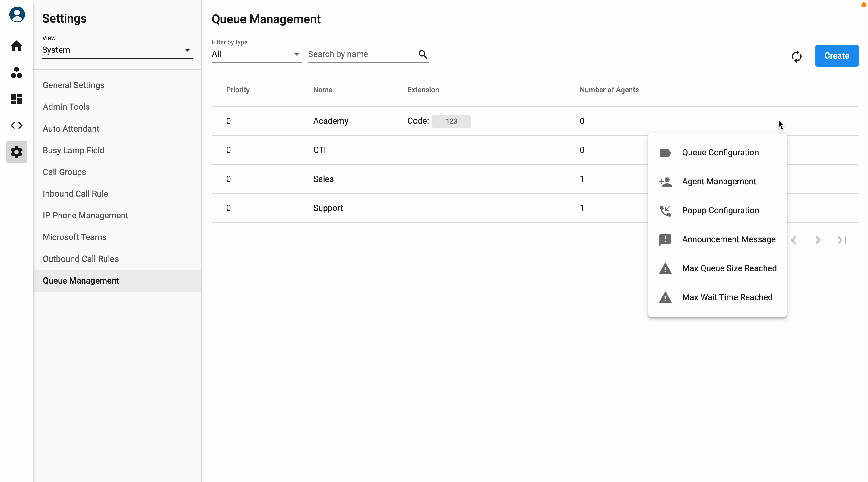Viewport: 868px width, 482px height.
Task: Select the Settings gear icon
Action: 17,152
